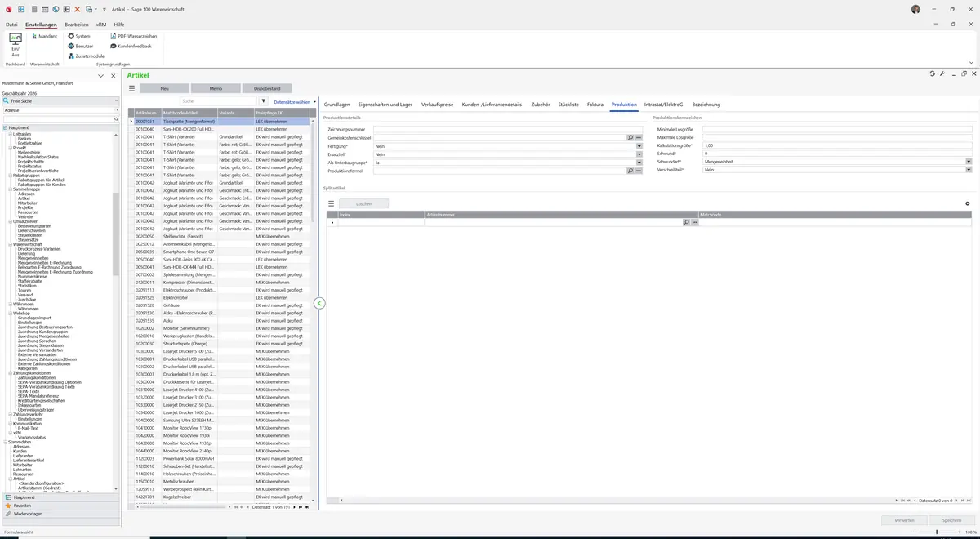Click the Verwerfen button

point(904,520)
